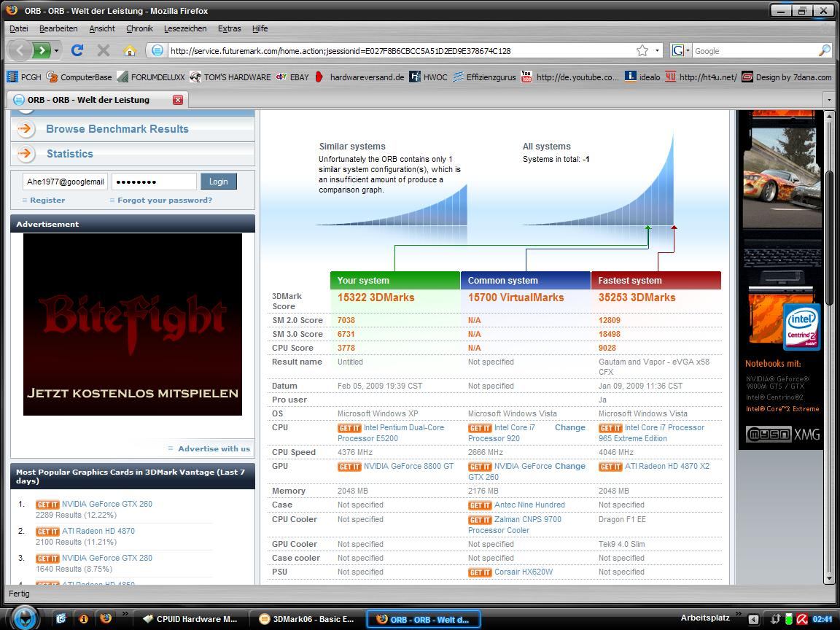
Task: Click the stop loading X icon
Action: 104,50
